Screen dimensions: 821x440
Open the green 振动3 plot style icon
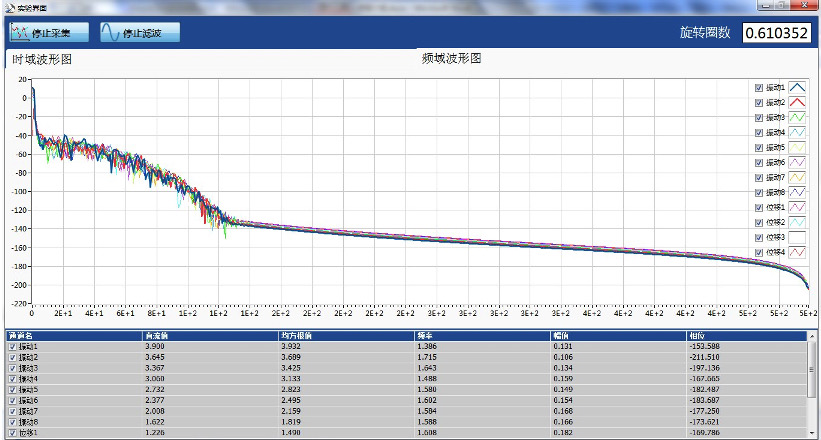tap(798, 118)
